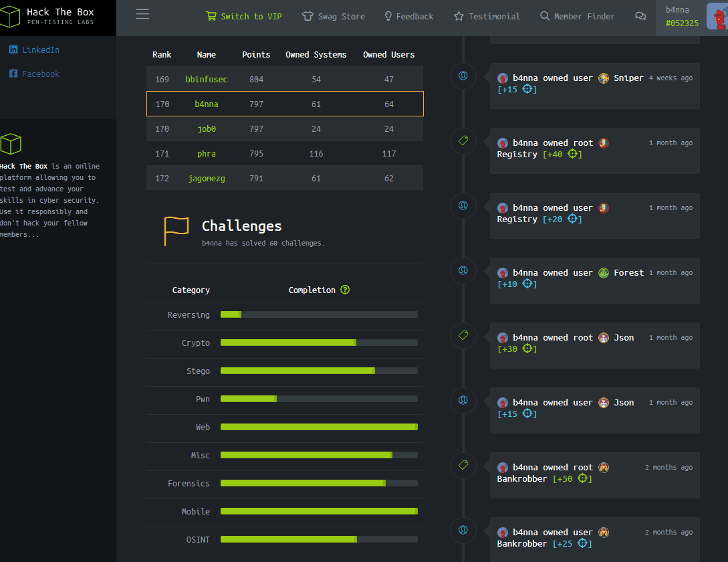Open the chat bubbles icon
The image size is (728, 562).
click(640, 16)
